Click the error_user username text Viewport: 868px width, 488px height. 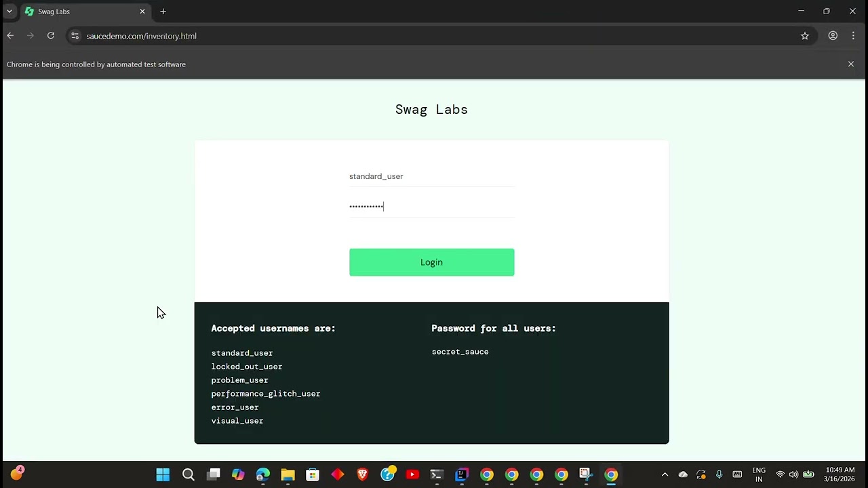(x=235, y=407)
